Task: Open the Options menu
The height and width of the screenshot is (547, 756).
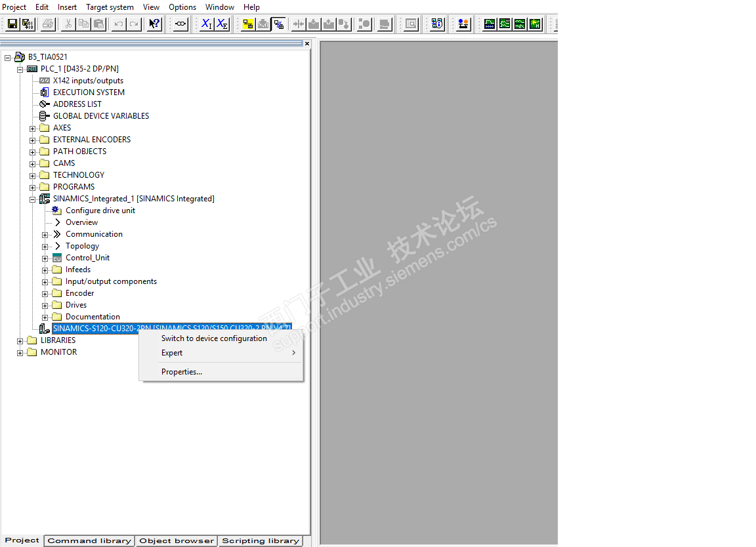Action: click(182, 7)
